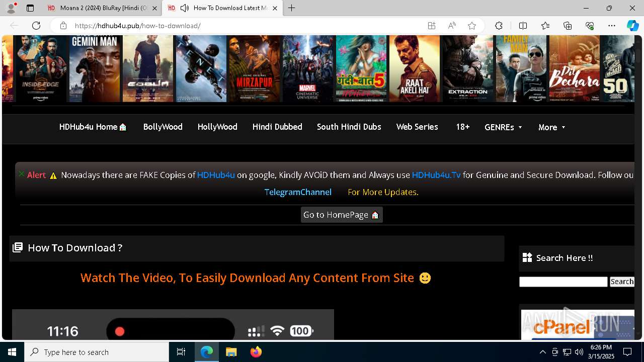This screenshot has height=362, width=644.
Task: Follow the HDHub4u link in alert
Action: [216, 175]
